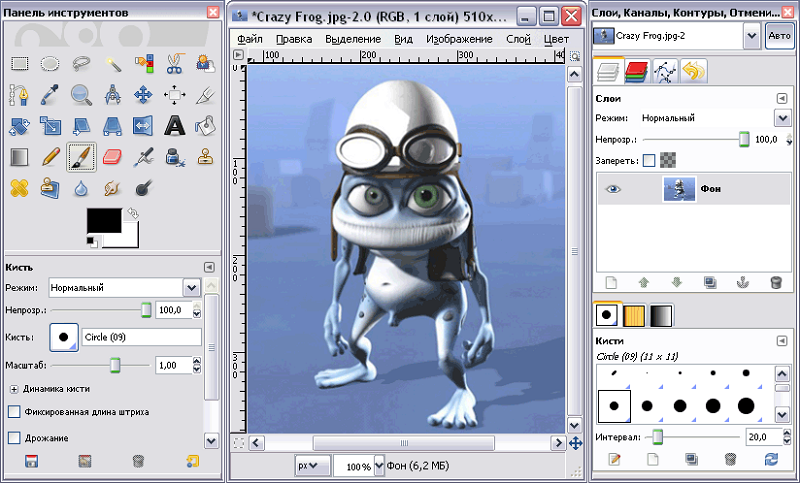The image size is (800, 483).
Task: Open the 100% zoom level dropdown
Action: point(379,466)
